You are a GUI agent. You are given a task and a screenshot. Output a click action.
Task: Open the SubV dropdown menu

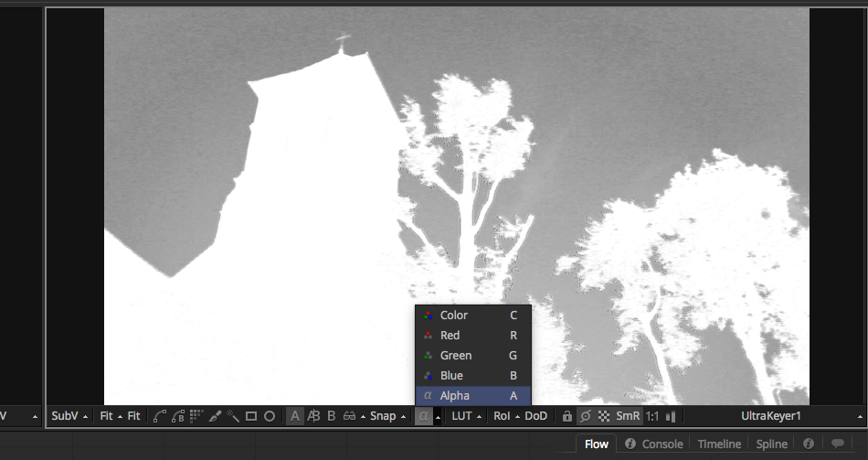[69, 416]
